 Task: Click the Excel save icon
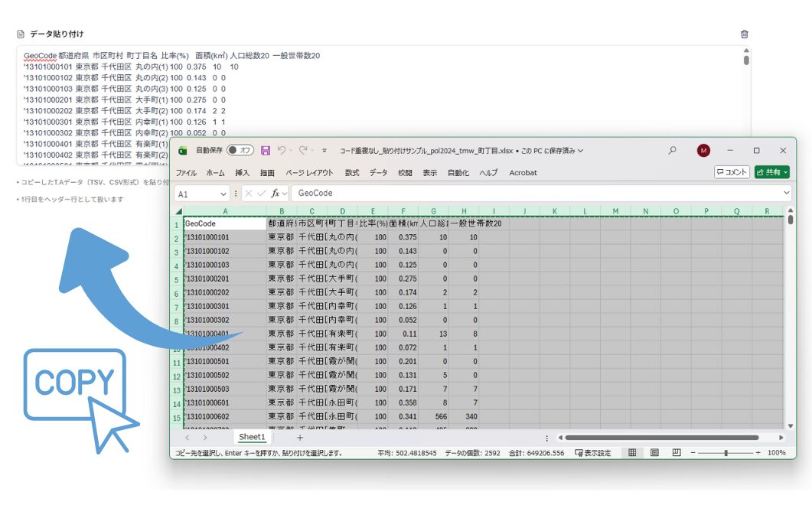[x=266, y=151]
